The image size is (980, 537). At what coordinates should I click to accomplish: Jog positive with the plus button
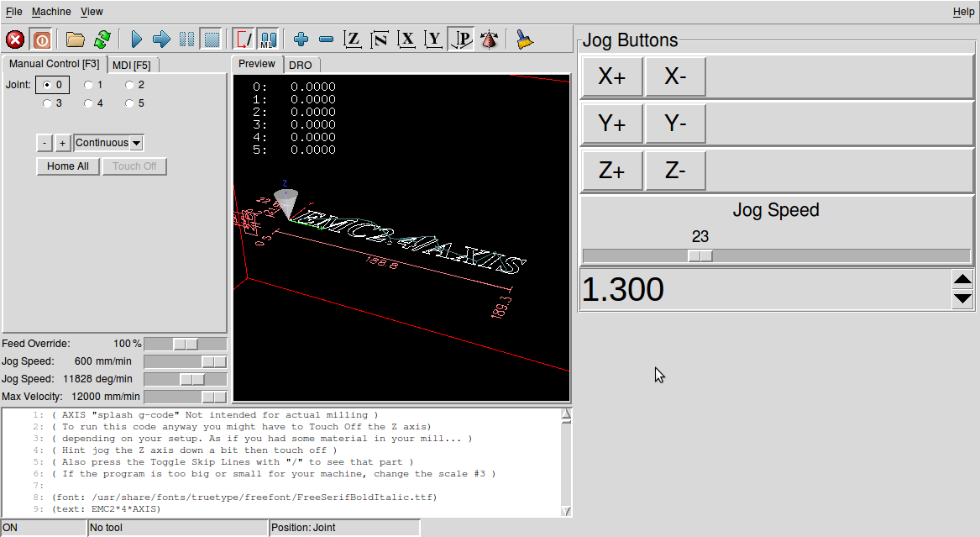(x=62, y=143)
